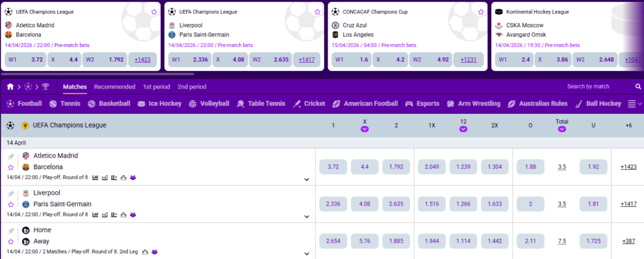Open +387 more markets for Home vs Away
The width and height of the screenshot is (644, 259).
click(628, 241)
